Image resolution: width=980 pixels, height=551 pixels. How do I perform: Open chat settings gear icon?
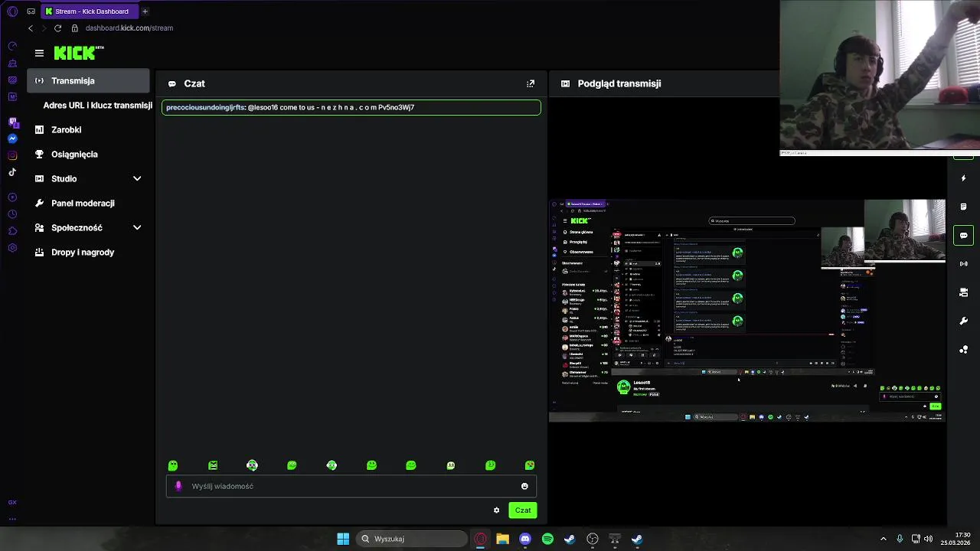tap(496, 510)
